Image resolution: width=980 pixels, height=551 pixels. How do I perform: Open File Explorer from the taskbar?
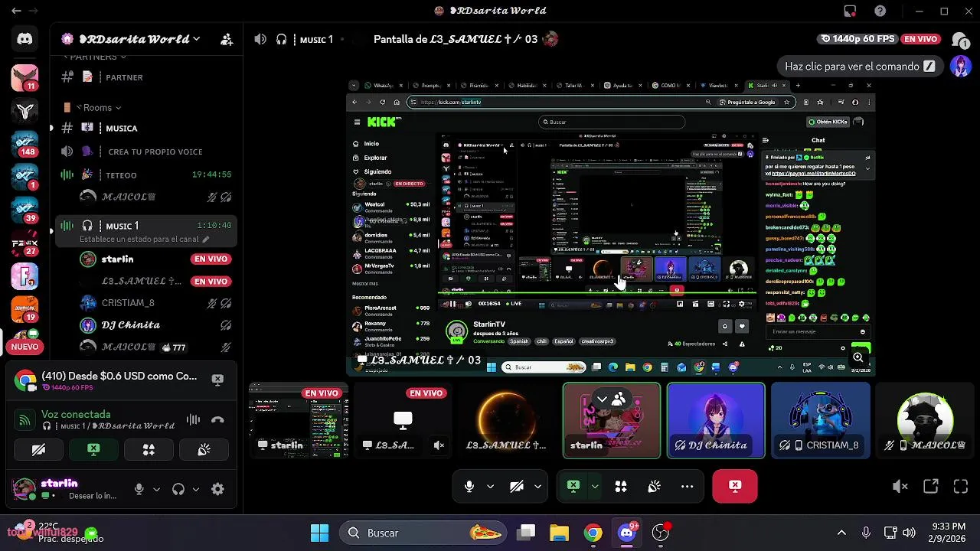pyautogui.click(x=560, y=533)
